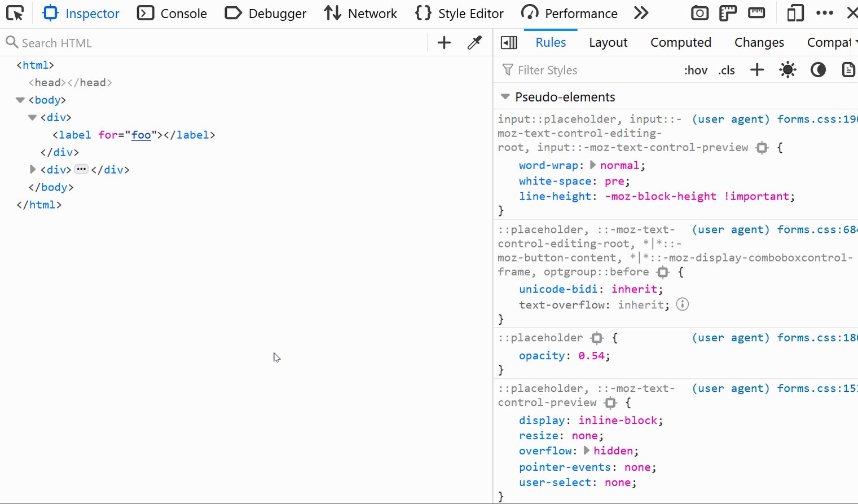Select the html opening tag

click(35, 65)
